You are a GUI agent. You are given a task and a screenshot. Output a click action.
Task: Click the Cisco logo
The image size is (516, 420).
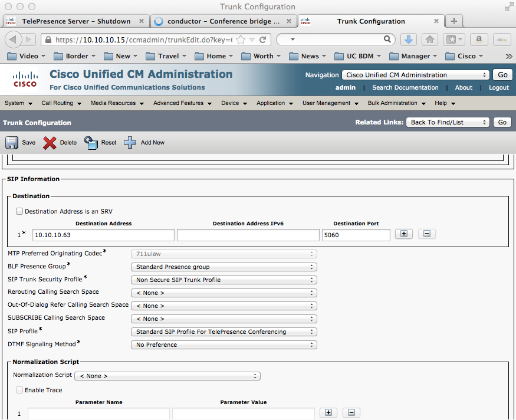25,80
